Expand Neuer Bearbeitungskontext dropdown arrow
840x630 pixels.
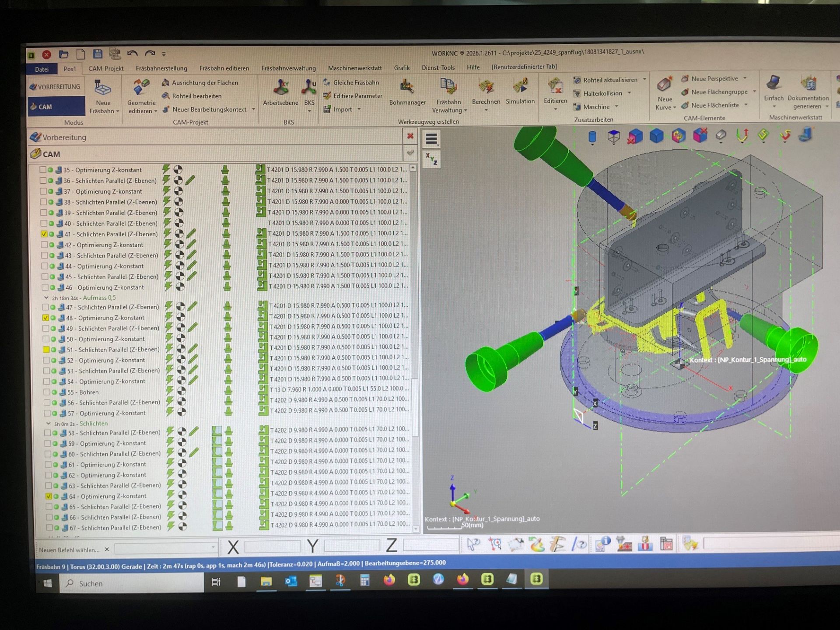click(x=253, y=109)
